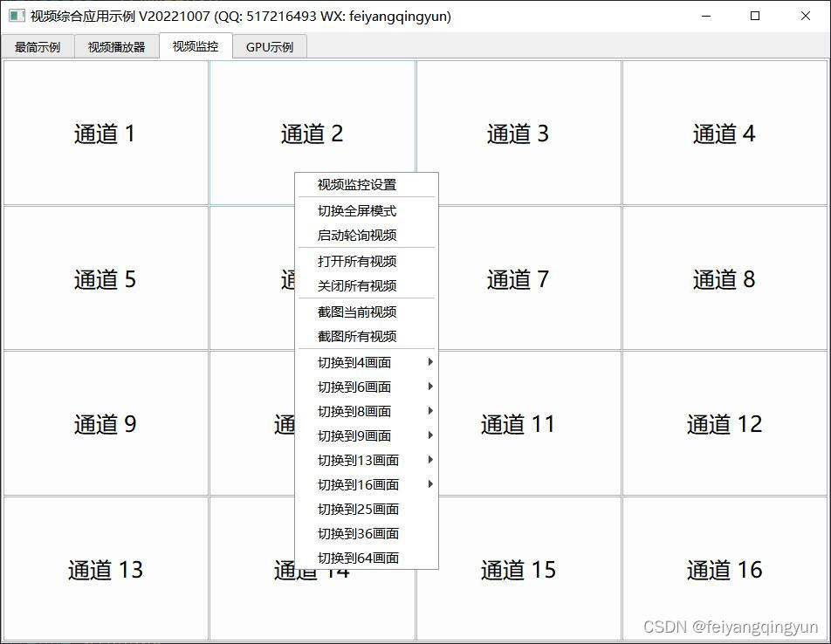Expand the 切换到9画面 submenu arrow
831x644 pixels.
point(429,435)
